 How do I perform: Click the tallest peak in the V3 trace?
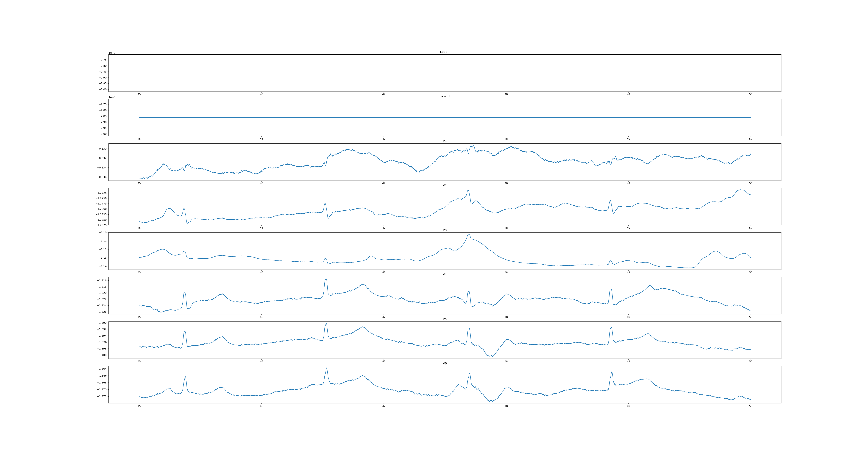point(468,234)
